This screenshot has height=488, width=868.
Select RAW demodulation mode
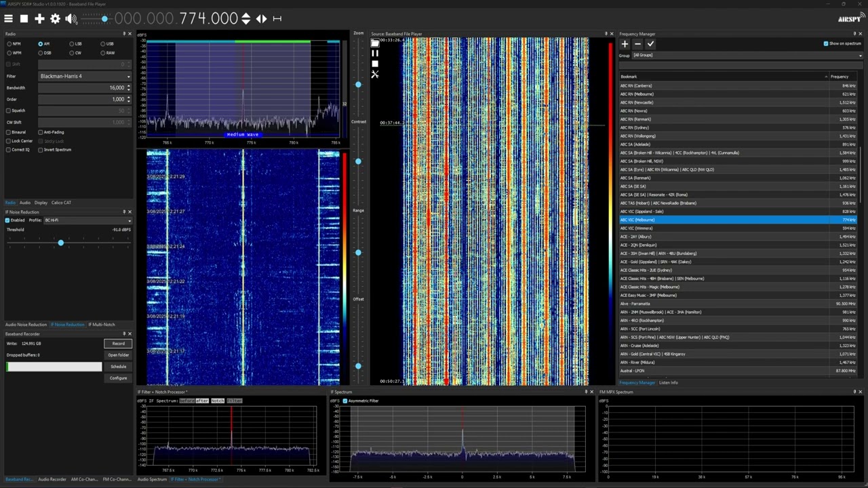[x=107, y=53]
